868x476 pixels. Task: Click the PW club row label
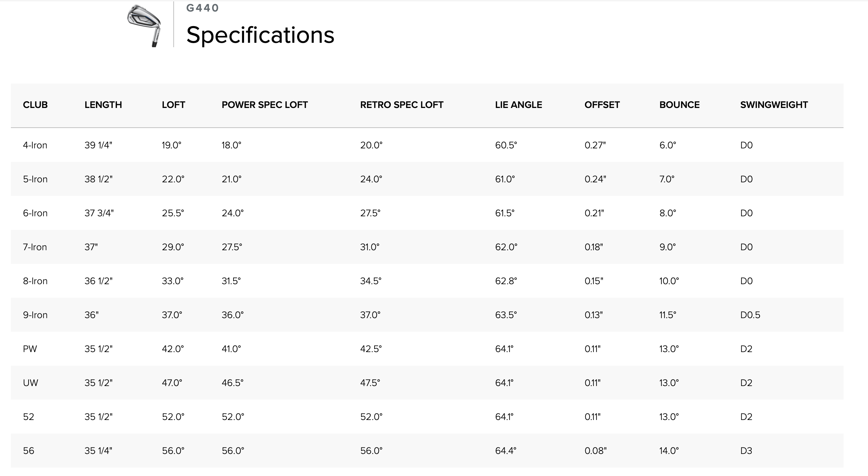pos(30,349)
